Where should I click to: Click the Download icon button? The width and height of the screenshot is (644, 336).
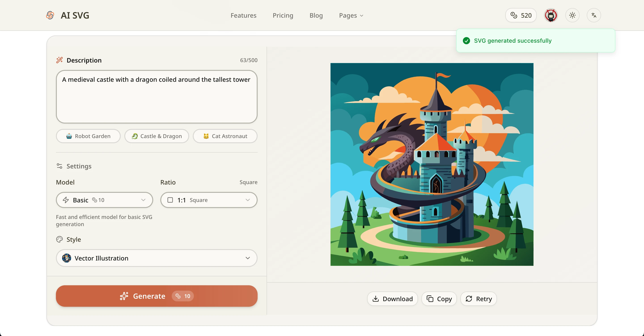point(392,299)
